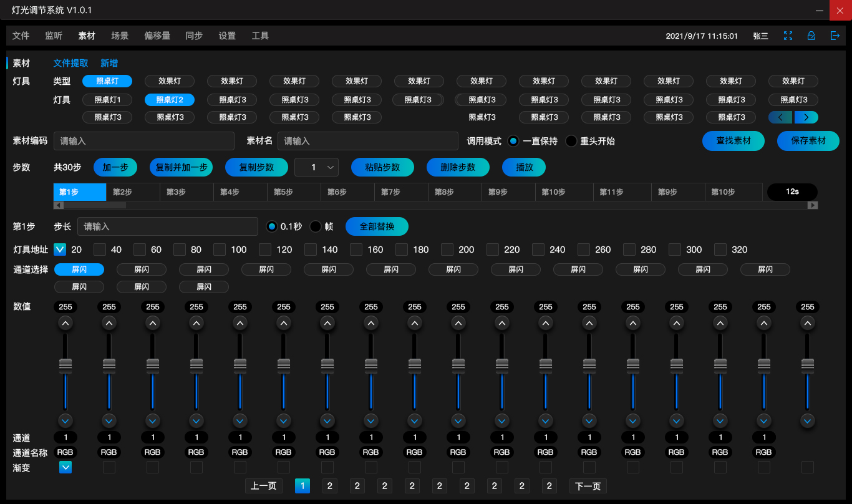The image size is (852, 504).
Task: Click up arrow above the third fader
Action: pyautogui.click(x=153, y=323)
